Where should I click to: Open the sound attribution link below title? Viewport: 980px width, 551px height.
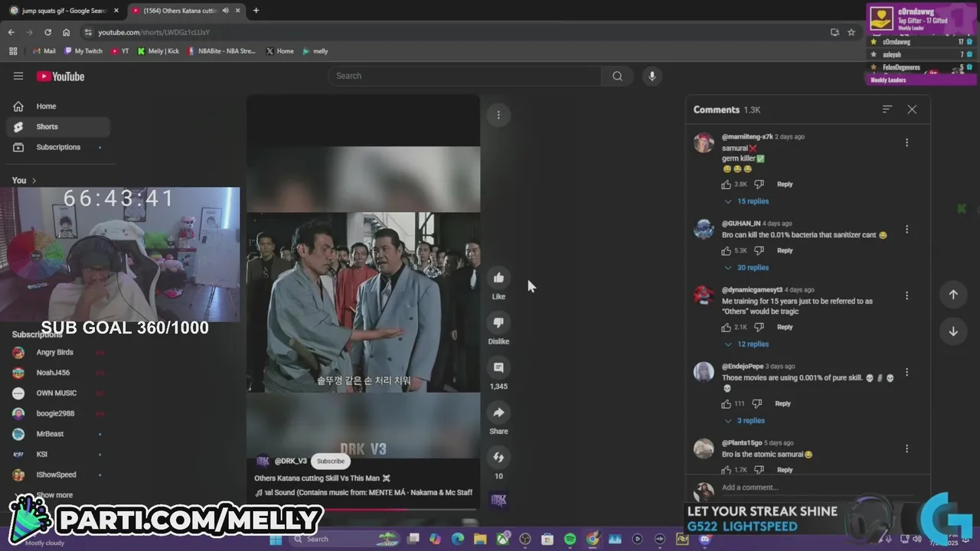364,493
